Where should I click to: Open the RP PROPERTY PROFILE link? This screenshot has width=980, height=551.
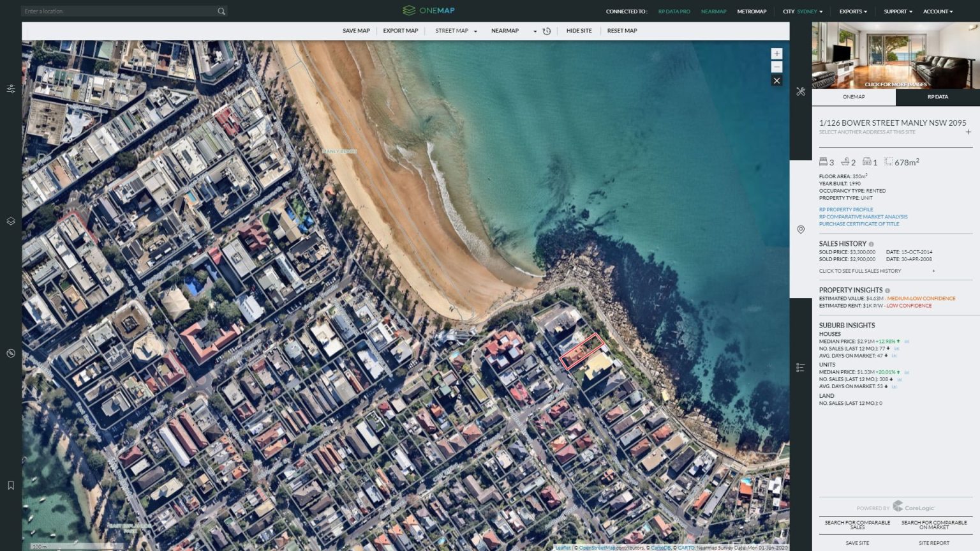tap(847, 209)
